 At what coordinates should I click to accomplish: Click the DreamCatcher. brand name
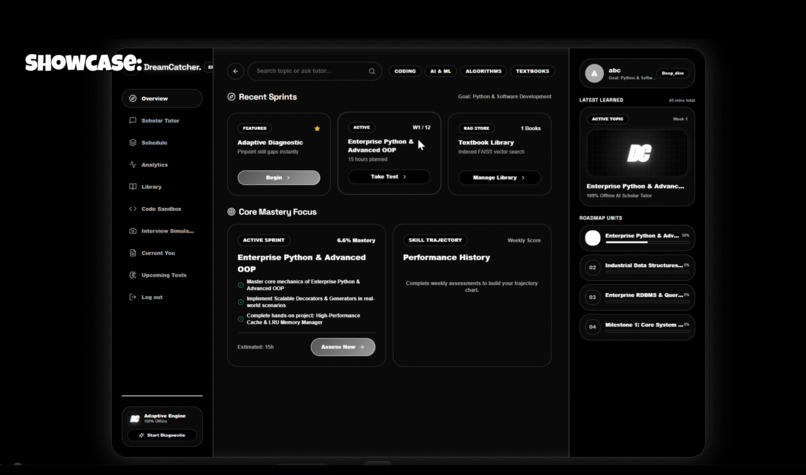pyautogui.click(x=172, y=67)
